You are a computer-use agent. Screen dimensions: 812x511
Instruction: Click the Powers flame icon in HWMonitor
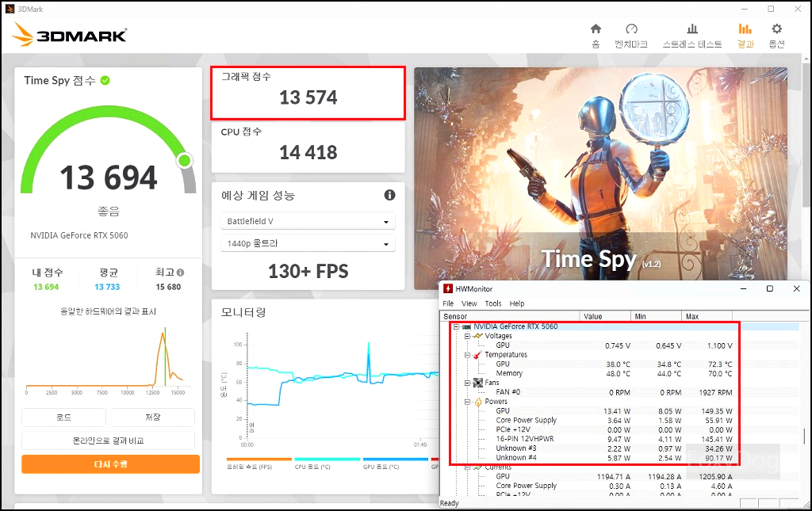tap(478, 402)
